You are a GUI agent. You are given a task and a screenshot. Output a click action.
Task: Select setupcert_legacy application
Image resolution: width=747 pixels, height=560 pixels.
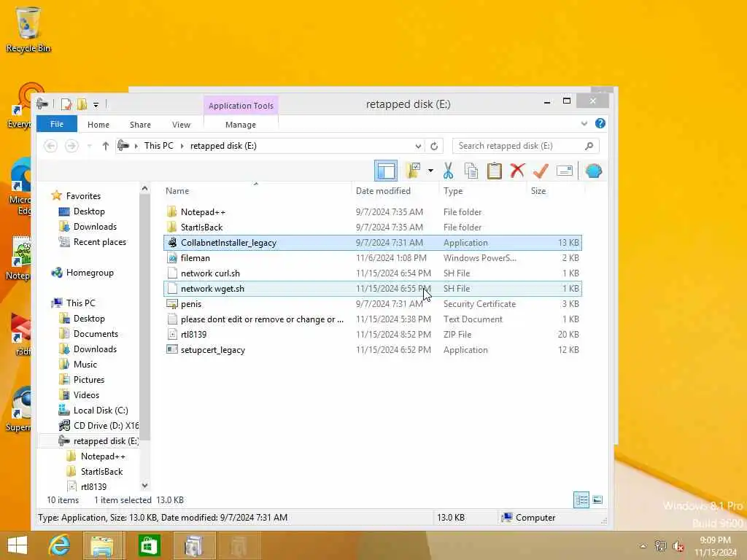pos(373,349)
